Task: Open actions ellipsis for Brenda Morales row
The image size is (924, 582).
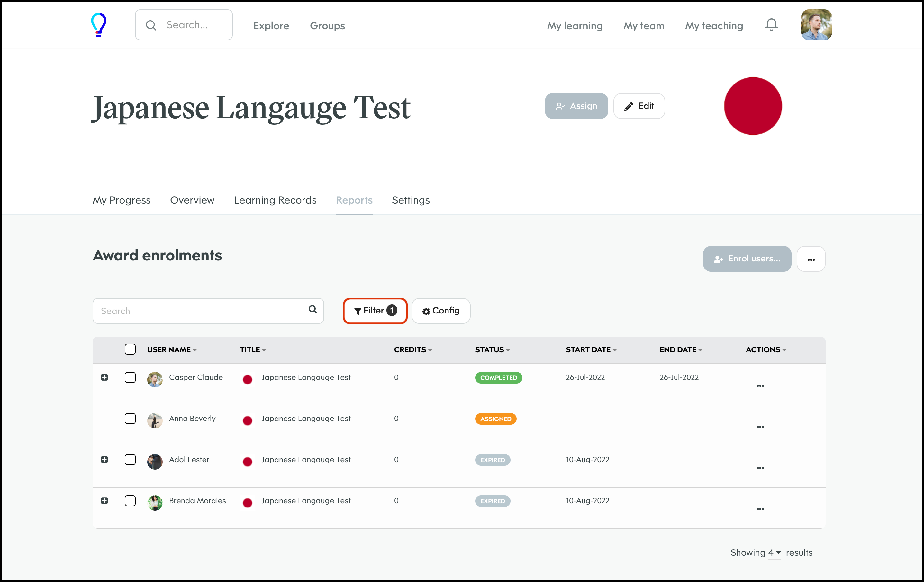Action: point(760,509)
